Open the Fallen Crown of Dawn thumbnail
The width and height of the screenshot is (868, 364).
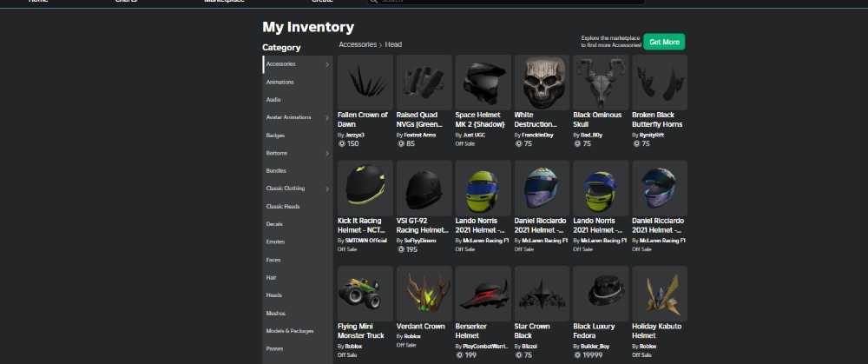pyautogui.click(x=365, y=82)
